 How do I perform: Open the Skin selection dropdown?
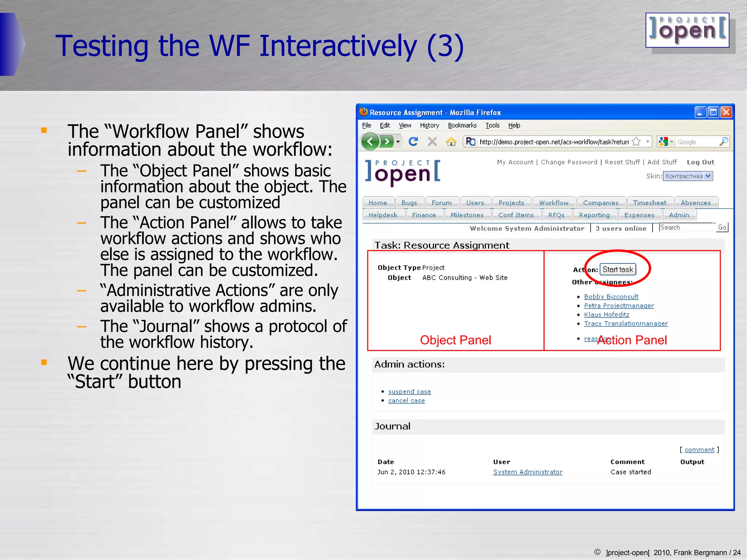(x=688, y=176)
